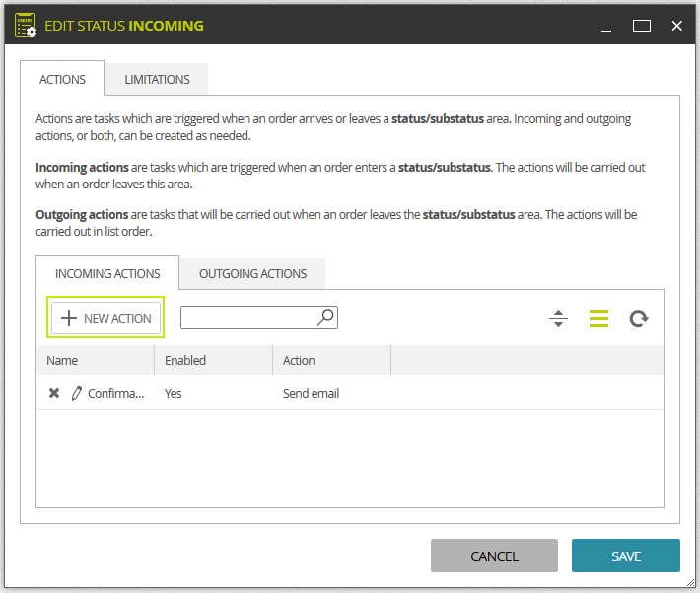Refresh the incoming actions list
This screenshot has height=593, width=700.
pyautogui.click(x=639, y=318)
